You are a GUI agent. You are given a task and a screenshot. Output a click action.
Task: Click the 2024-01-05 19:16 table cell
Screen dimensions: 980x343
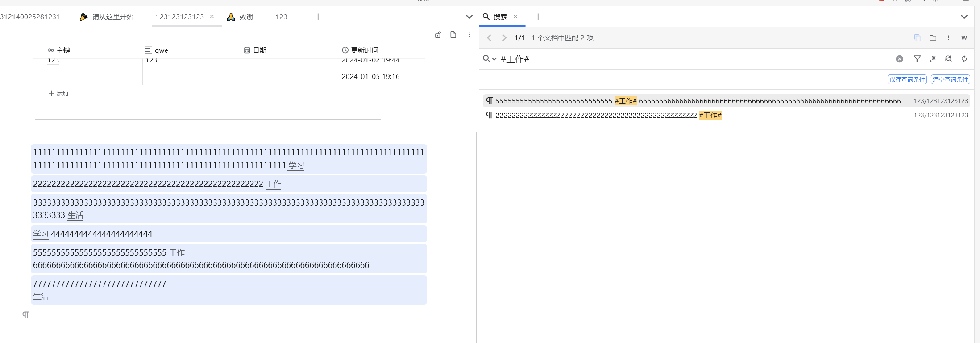(x=382, y=77)
